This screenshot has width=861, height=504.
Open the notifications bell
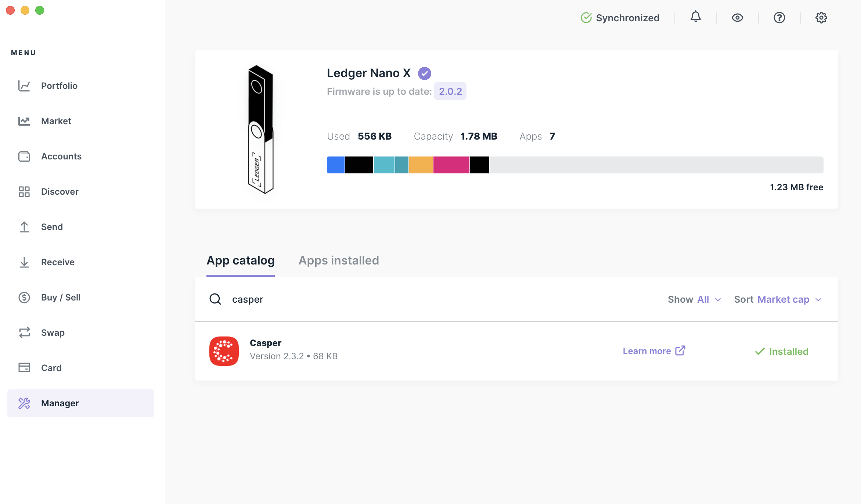pyautogui.click(x=695, y=17)
